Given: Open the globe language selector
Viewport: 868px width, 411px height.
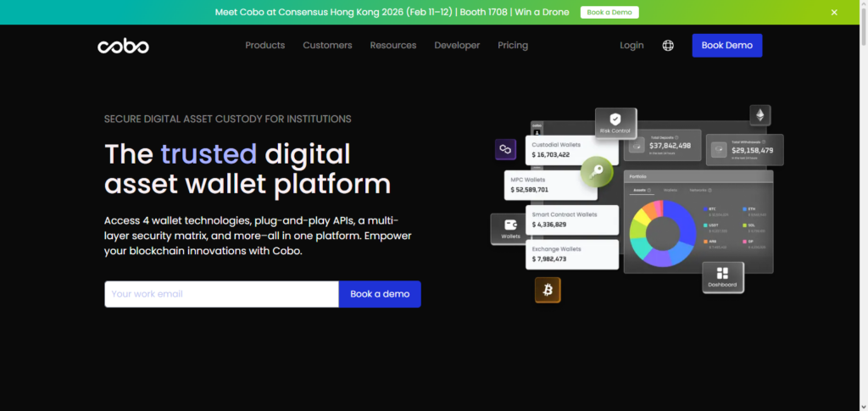Looking at the screenshot, I should 668,46.
